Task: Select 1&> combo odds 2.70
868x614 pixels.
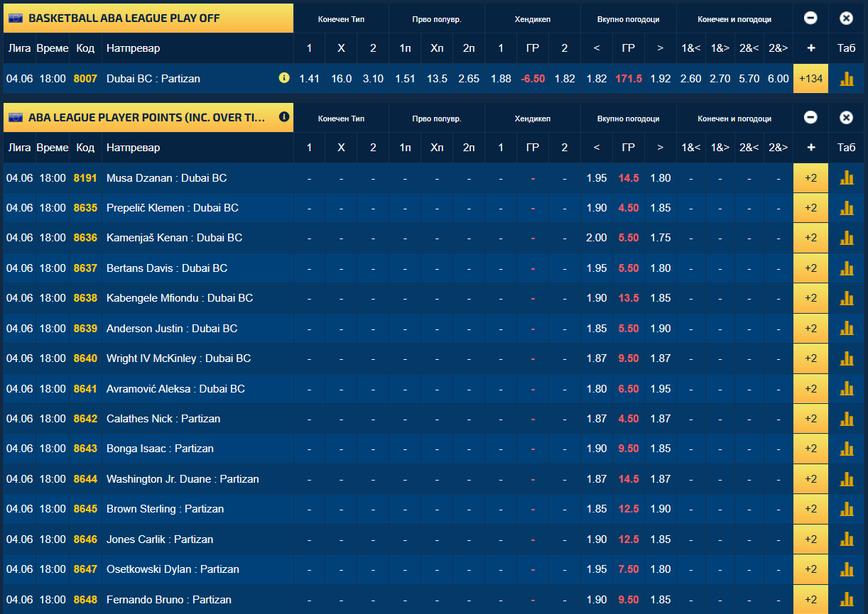Action: pyautogui.click(x=720, y=79)
